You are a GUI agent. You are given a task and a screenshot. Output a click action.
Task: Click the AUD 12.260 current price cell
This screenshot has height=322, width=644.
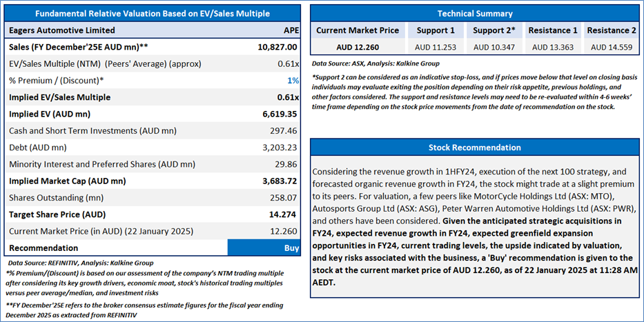tap(357, 47)
